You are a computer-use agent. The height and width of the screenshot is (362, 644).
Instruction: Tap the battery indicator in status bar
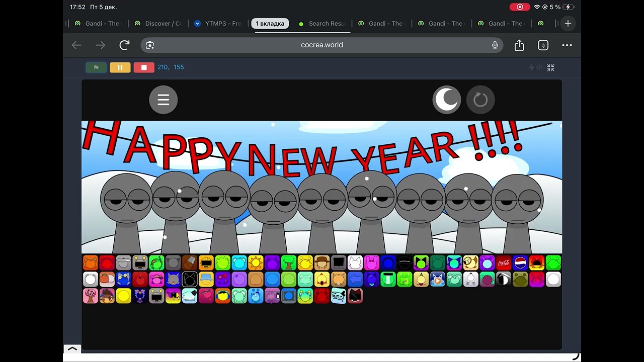569,7
